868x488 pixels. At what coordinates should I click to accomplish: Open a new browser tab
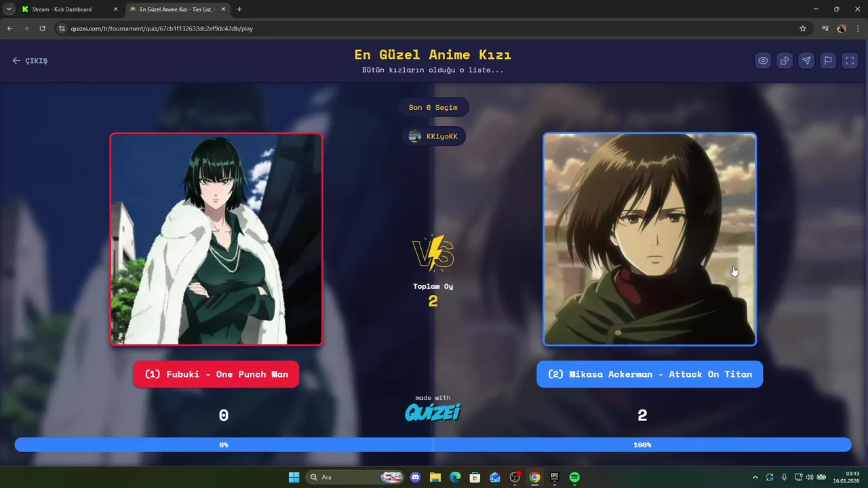coord(239,9)
